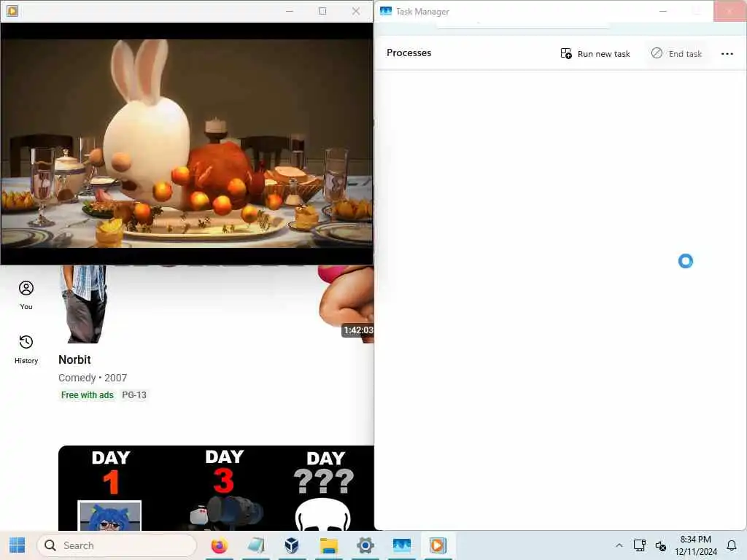Click the Run new task icon
The height and width of the screenshot is (560, 747).
(x=566, y=53)
